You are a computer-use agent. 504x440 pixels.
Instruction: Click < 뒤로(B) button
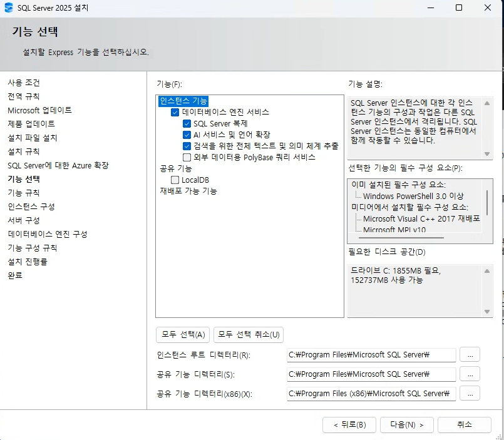[x=349, y=425]
